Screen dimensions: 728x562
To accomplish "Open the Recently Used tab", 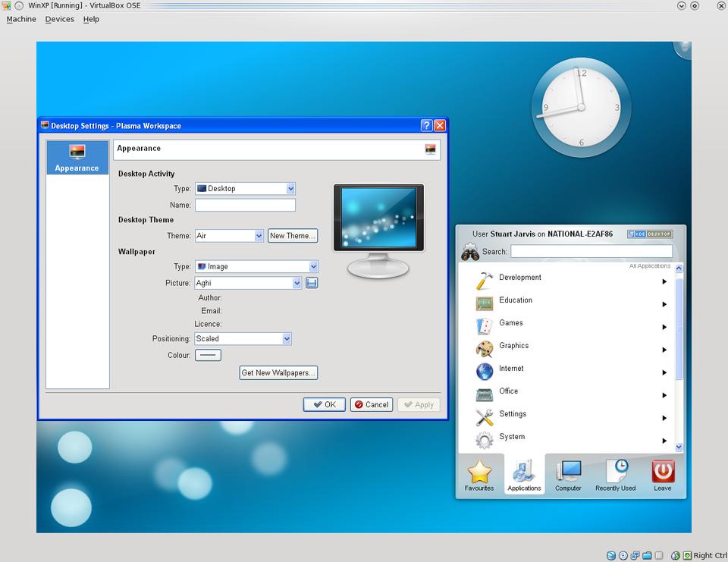I will 615,474.
